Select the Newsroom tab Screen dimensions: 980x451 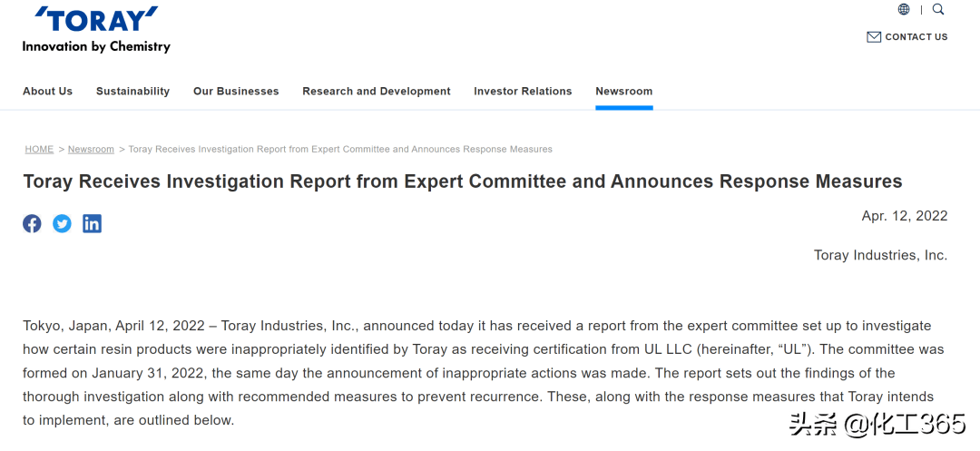(x=623, y=92)
